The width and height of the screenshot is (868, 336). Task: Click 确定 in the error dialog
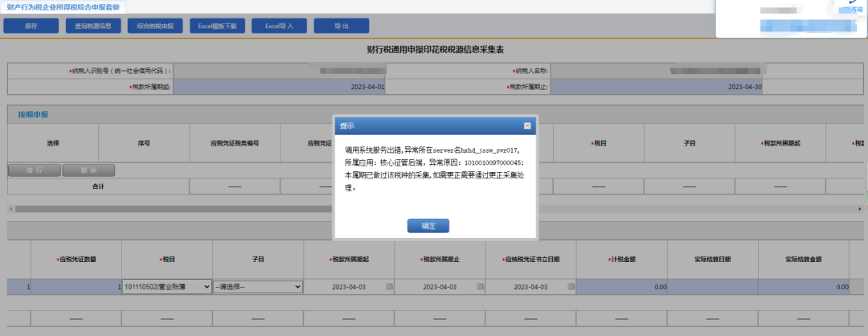point(428,226)
